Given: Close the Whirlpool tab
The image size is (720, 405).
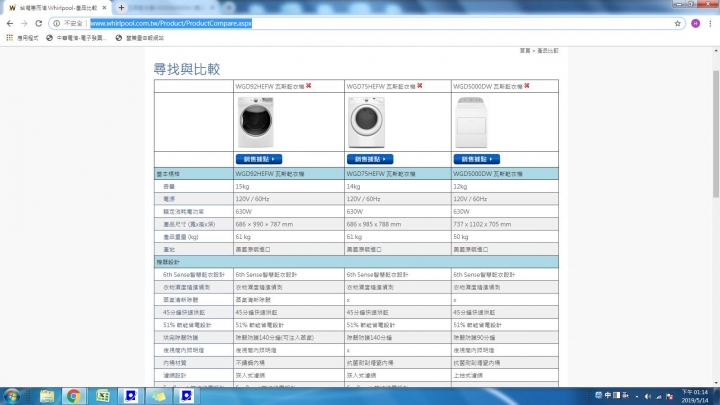Looking at the screenshot, I should (x=104, y=8).
